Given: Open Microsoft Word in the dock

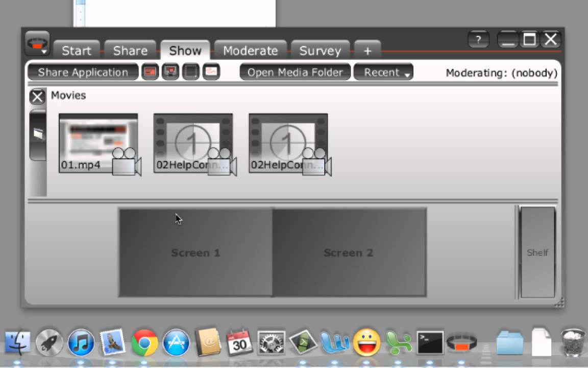Looking at the screenshot, I should 335,342.
